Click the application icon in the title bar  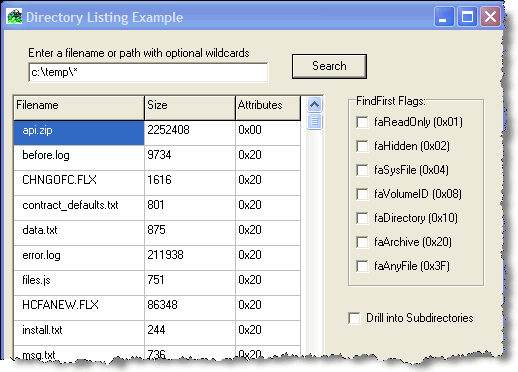click(14, 17)
